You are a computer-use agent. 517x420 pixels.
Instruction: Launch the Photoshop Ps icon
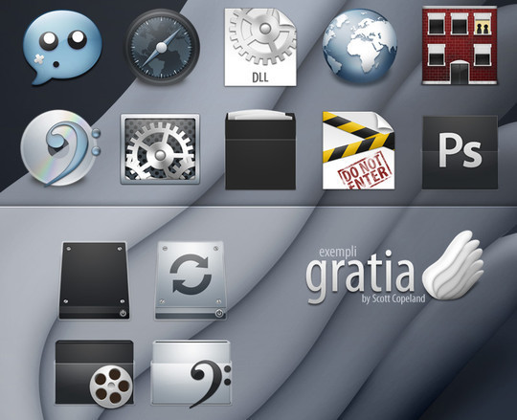460,152
